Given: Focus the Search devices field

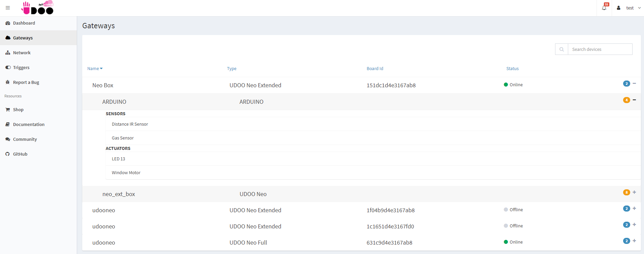Looking at the screenshot, I should click(600, 49).
